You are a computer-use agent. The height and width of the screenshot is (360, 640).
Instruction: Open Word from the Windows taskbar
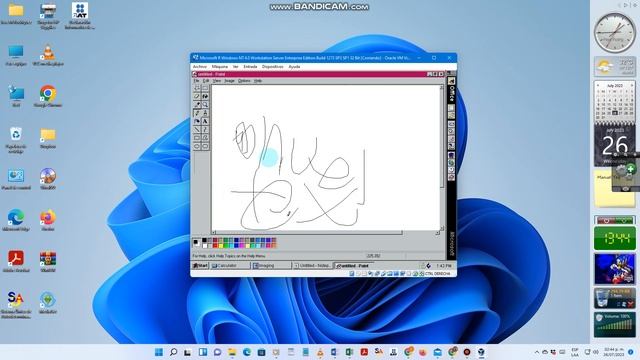click(334, 352)
